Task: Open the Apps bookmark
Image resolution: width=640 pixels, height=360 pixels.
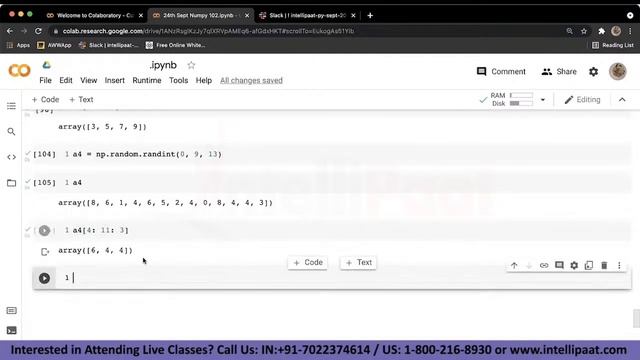Action: pyautogui.click(x=18, y=45)
